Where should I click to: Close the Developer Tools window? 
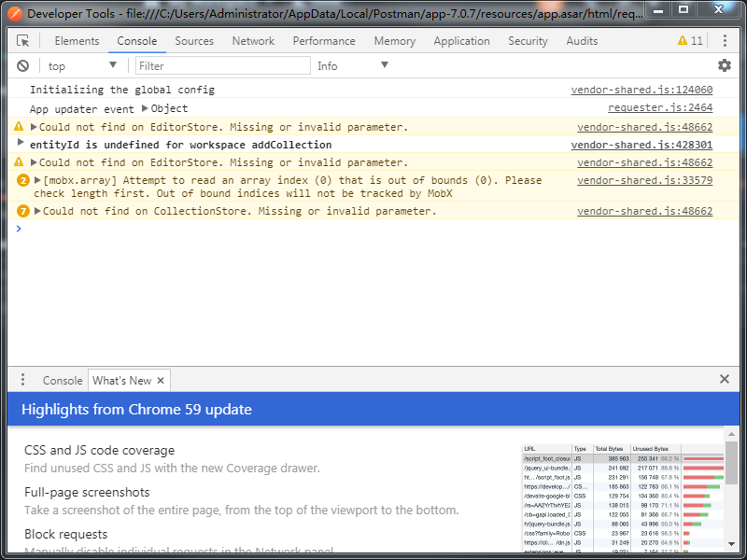[718, 10]
